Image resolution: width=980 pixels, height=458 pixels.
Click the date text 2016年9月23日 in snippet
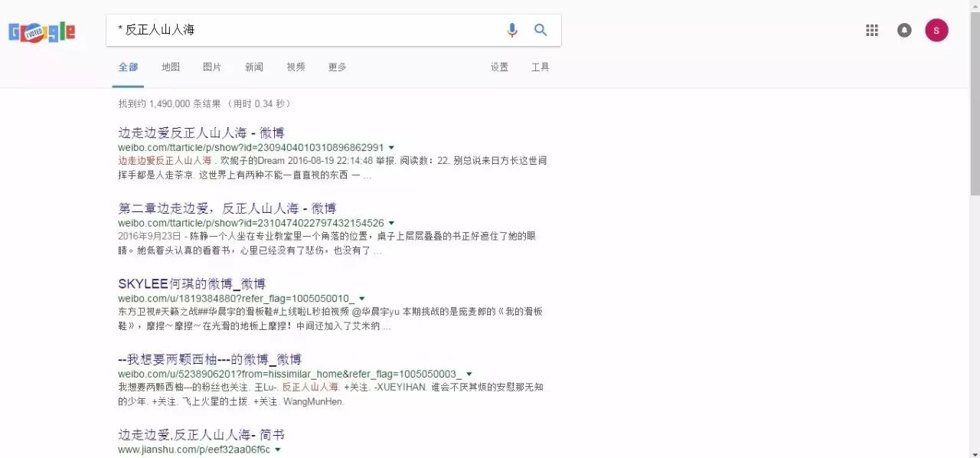pyautogui.click(x=149, y=237)
